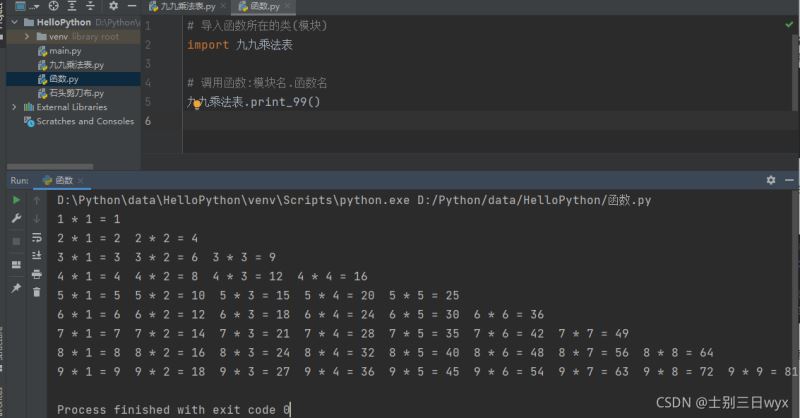Click the import 九九乘法表 line
The height and width of the screenshot is (418, 800).
240,45
